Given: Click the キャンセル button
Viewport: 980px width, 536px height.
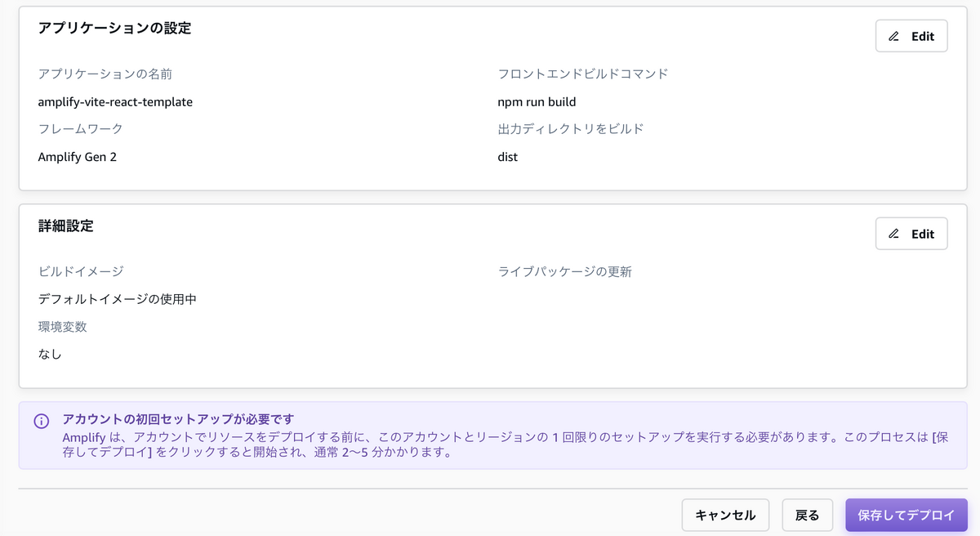Looking at the screenshot, I should [x=725, y=516].
